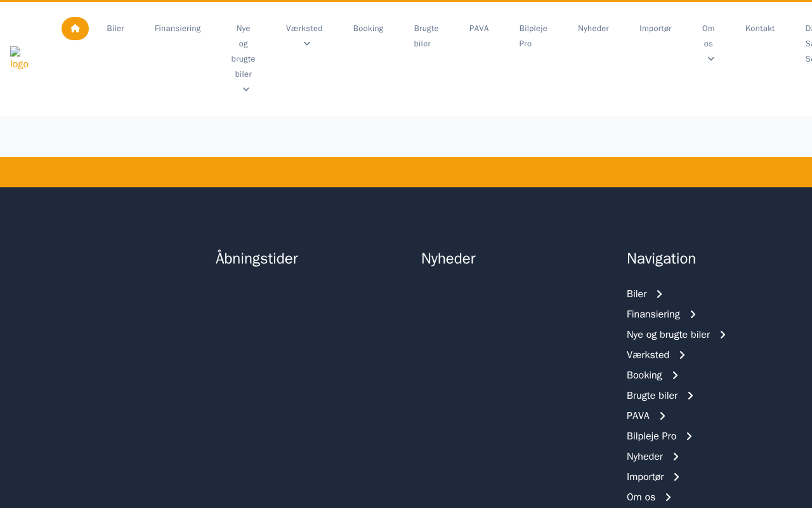The image size is (812, 508).
Task: Click the arrow icon beside footer Booking
Action: [x=675, y=375]
